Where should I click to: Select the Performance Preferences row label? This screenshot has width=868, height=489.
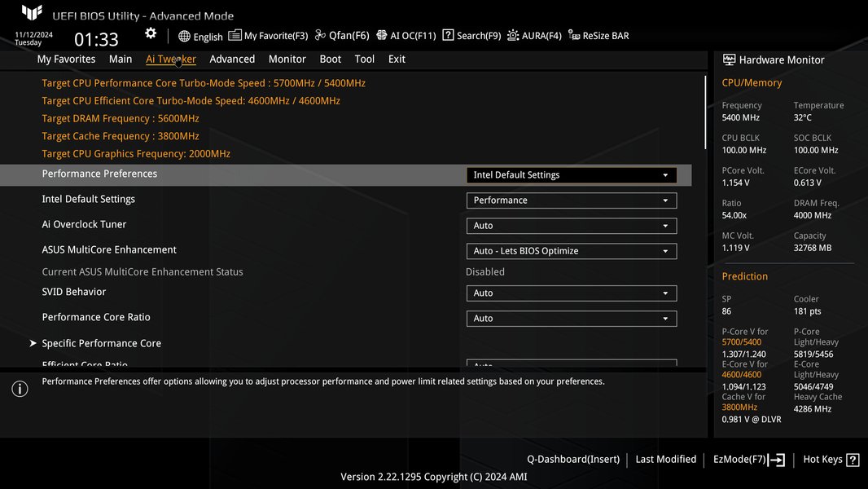[99, 174]
